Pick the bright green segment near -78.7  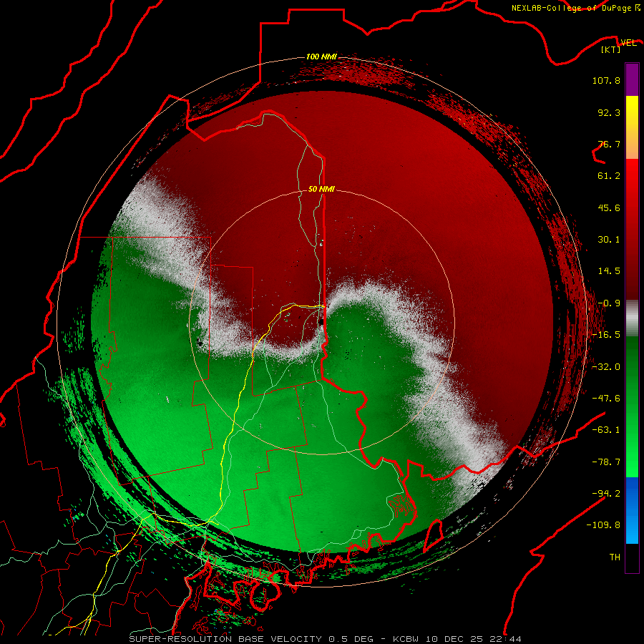[632, 462]
